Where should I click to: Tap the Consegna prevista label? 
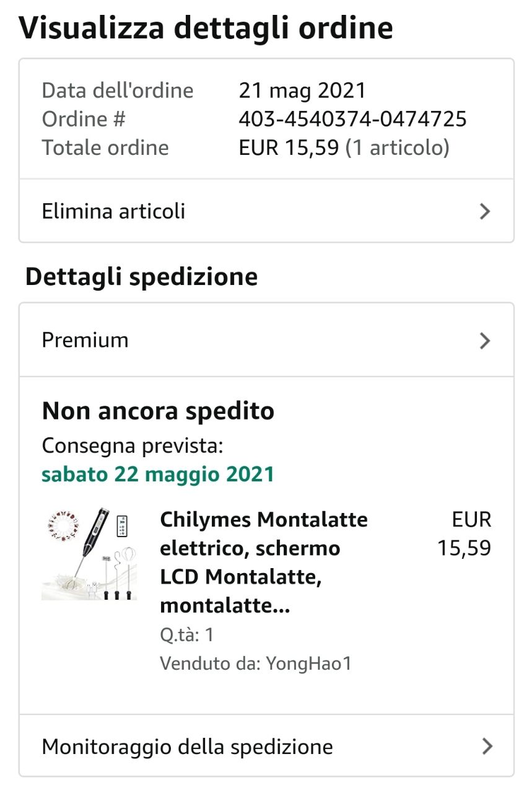pos(133,445)
